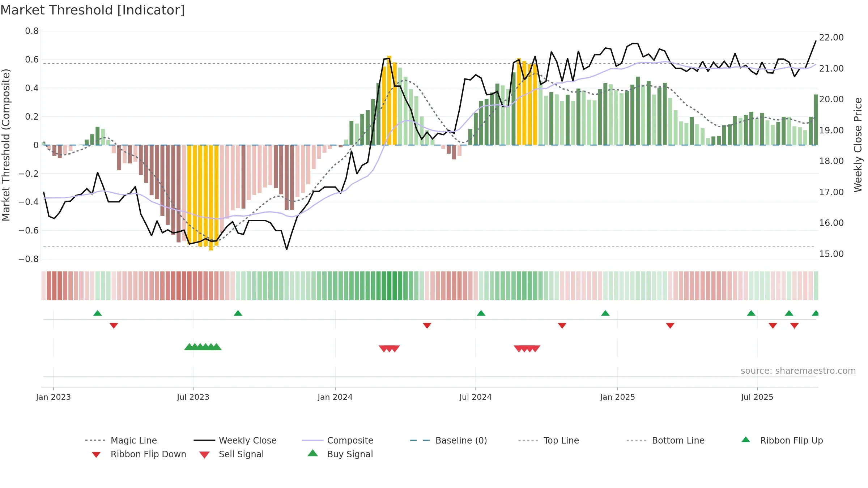Click the sell signal cluster around March 2024

pyautogui.click(x=389, y=349)
